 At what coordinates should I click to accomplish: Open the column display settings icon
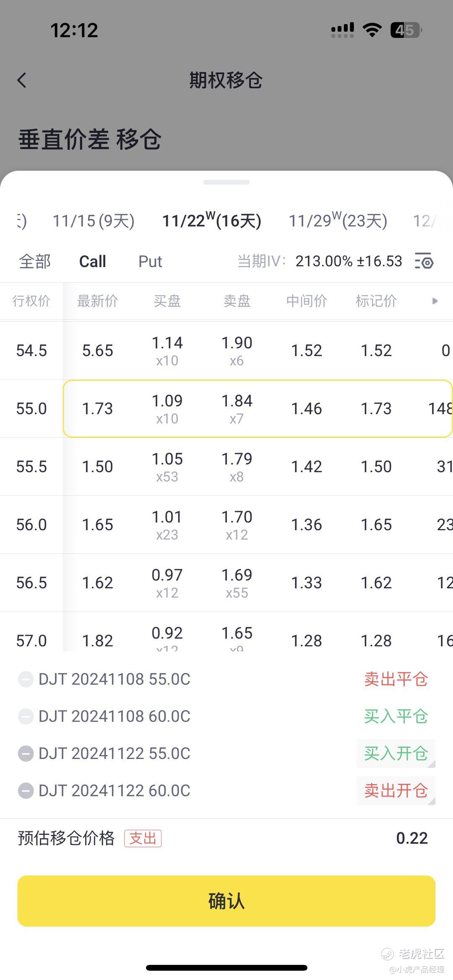424,261
